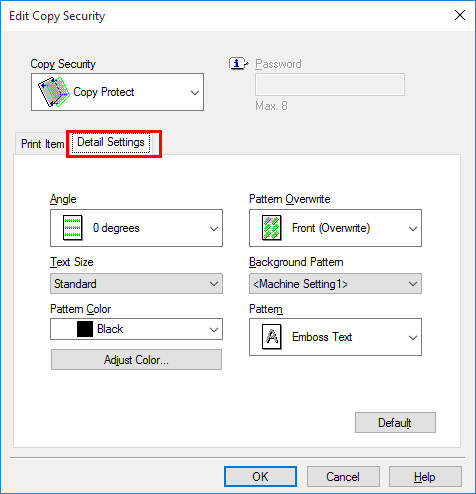Open the Pattern Emboss Text dropdown arrow

click(x=413, y=337)
